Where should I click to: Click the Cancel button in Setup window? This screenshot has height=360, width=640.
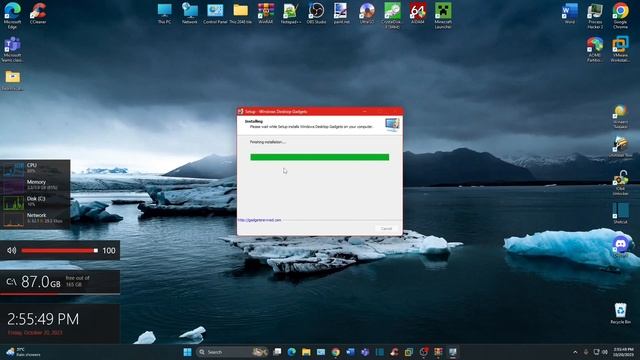point(386,229)
